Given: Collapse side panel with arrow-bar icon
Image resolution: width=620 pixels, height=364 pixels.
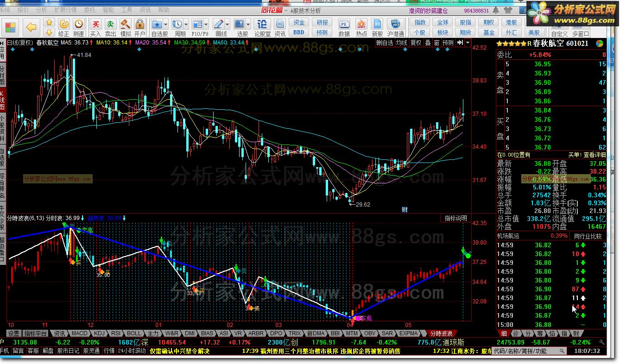Looking at the screenshot, I should (460, 43).
